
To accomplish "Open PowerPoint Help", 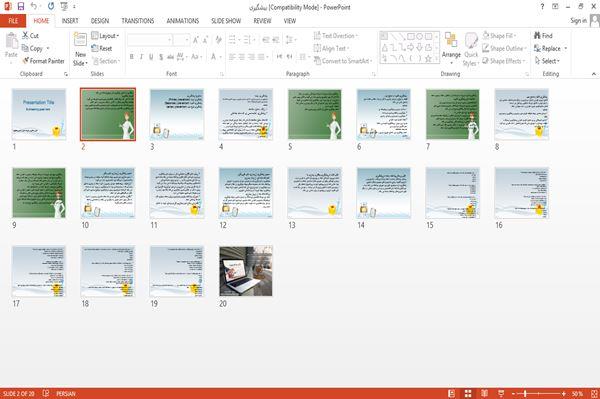I will [542, 7].
